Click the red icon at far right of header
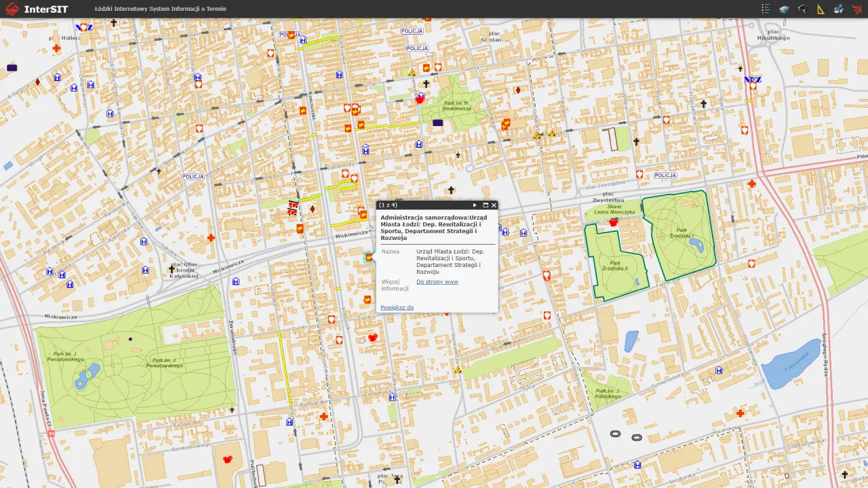The image size is (868, 488). tap(857, 9)
